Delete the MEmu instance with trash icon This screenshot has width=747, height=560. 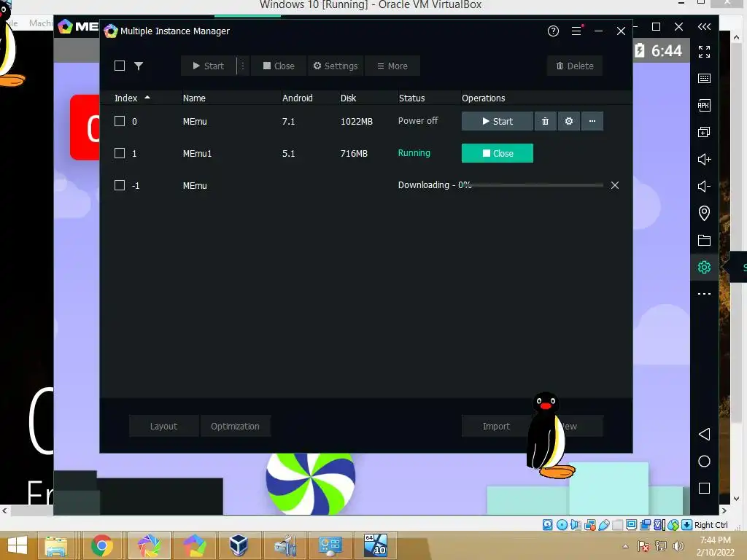pyautogui.click(x=545, y=121)
